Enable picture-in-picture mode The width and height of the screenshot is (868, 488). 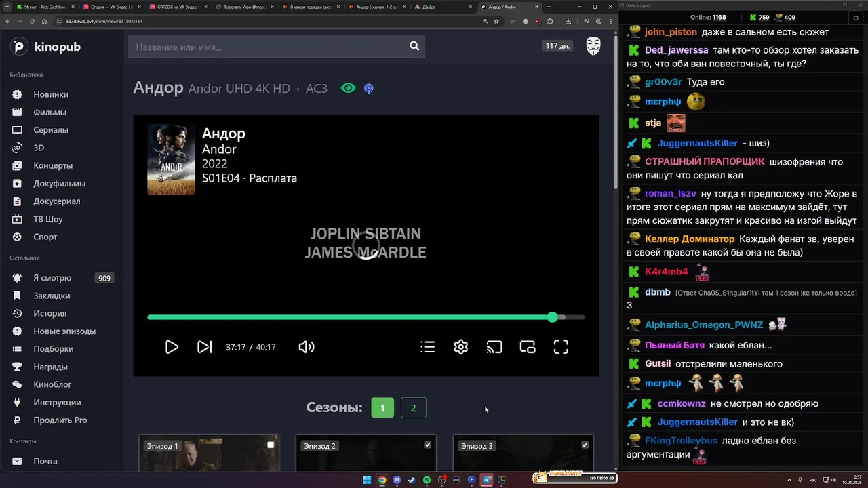tap(528, 347)
